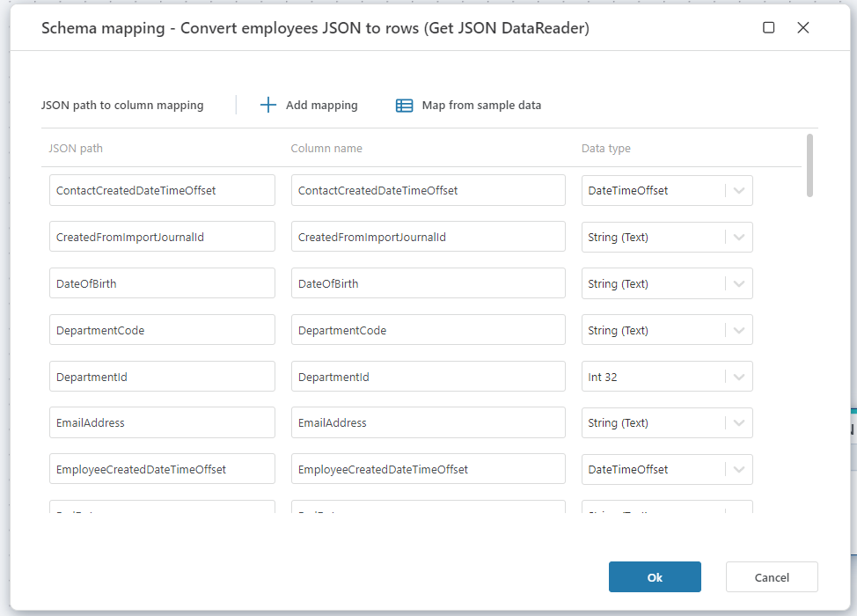This screenshot has width=857, height=616.
Task: Click the plus icon for Add mapping
Action: [268, 106]
